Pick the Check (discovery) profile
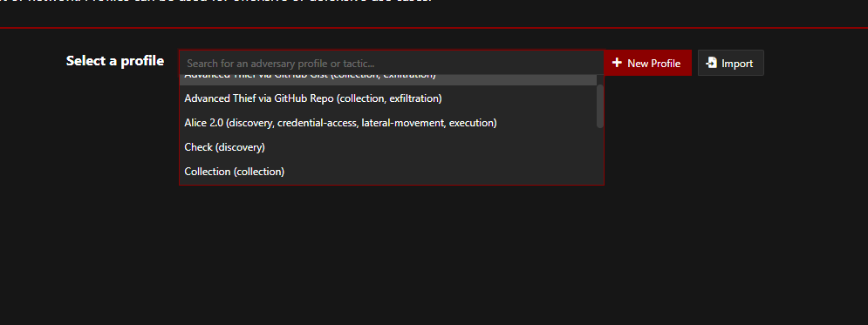The width and height of the screenshot is (868, 325). 388,147
